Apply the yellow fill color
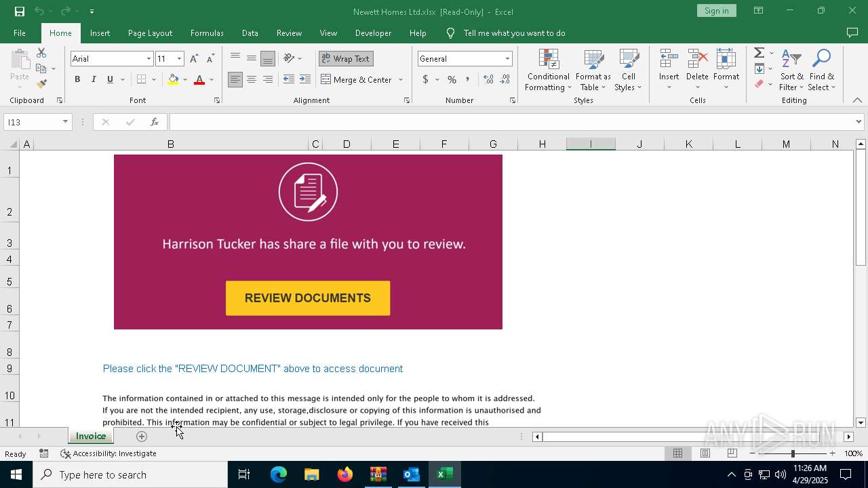The width and height of the screenshot is (868, 488). click(x=173, y=79)
